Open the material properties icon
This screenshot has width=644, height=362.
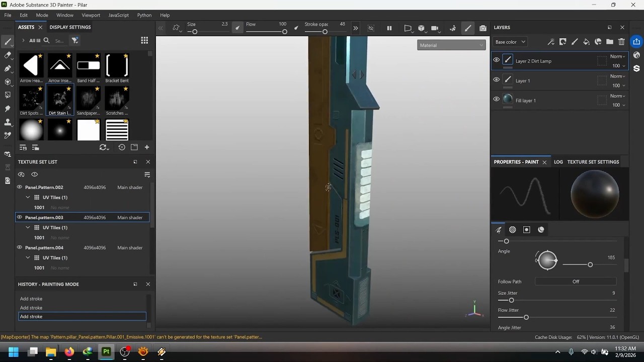(x=541, y=230)
